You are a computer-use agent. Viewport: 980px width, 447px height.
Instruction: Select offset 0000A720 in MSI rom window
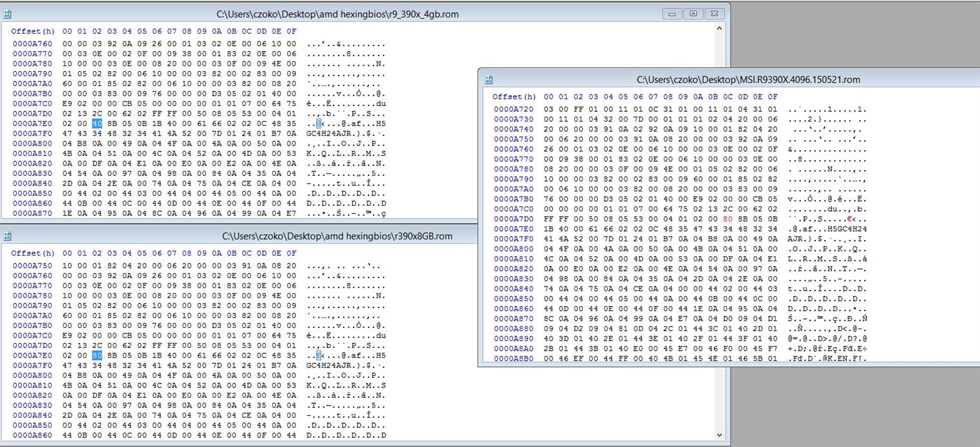[x=514, y=109]
